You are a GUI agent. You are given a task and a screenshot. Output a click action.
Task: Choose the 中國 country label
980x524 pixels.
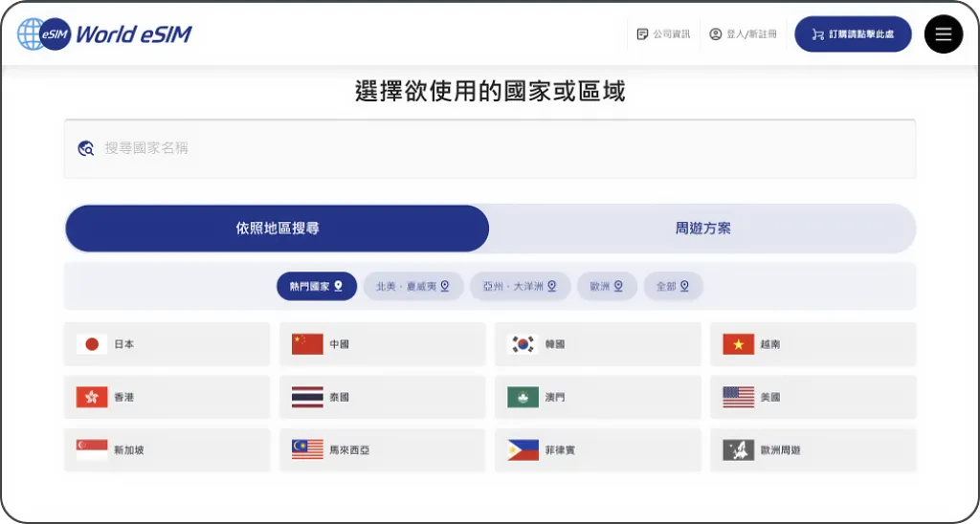(x=340, y=344)
